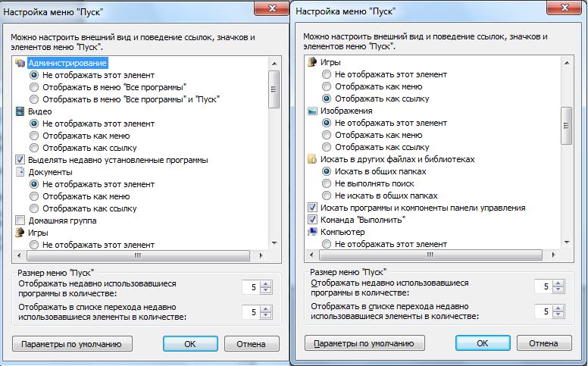Screen dimensions: 588x366
Task: Click the Администрирование icon in left list
Action: point(20,63)
